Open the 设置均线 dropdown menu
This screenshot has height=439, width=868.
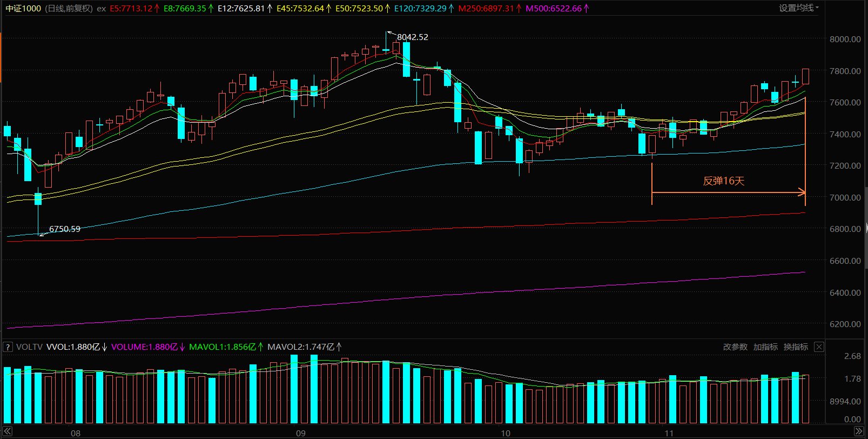pyautogui.click(x=798, y=8)
